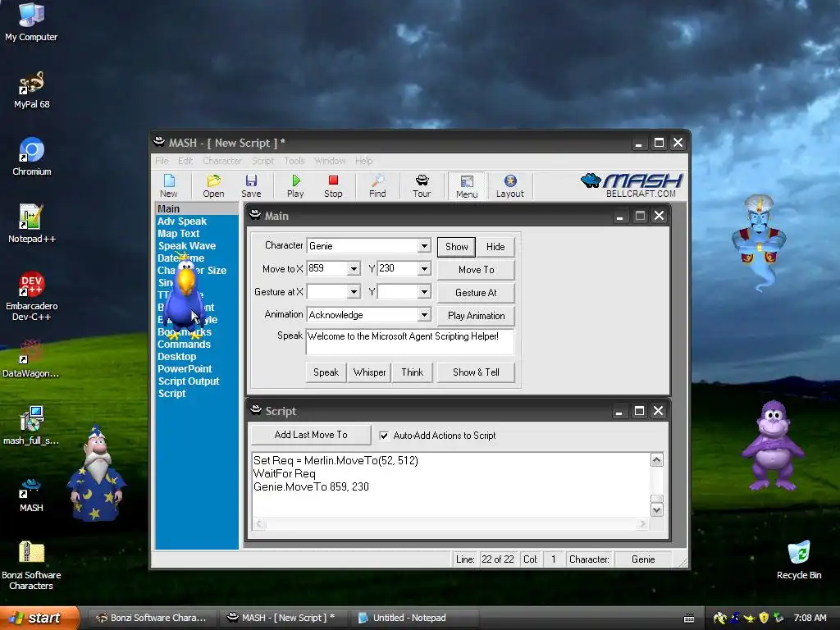Open the Script menu in the menu bar
The width and height of the screenshot is (840, 630).
click(x=263, y=161)
